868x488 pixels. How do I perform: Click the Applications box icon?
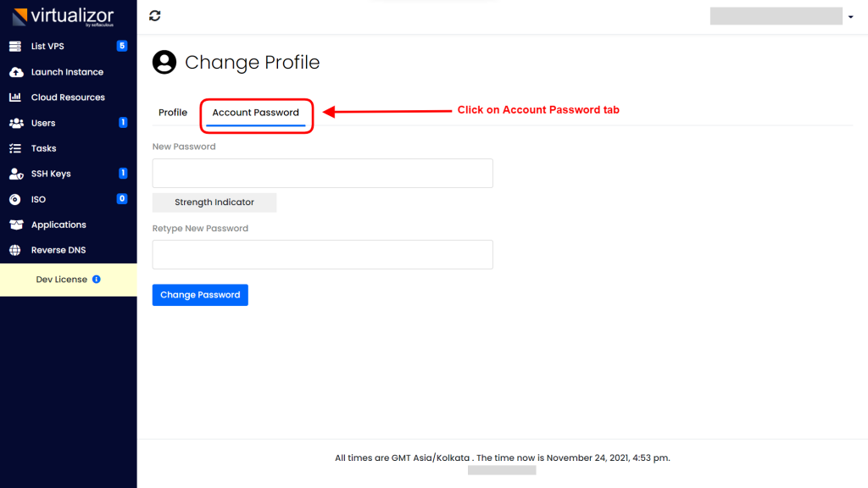(x=16, y=225)
